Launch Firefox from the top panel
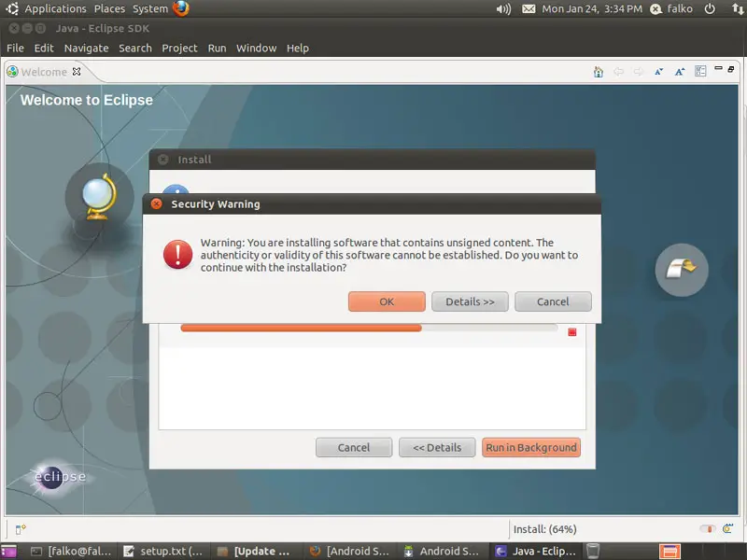Viewport: 747px width, 560px height. coord(180,8)
